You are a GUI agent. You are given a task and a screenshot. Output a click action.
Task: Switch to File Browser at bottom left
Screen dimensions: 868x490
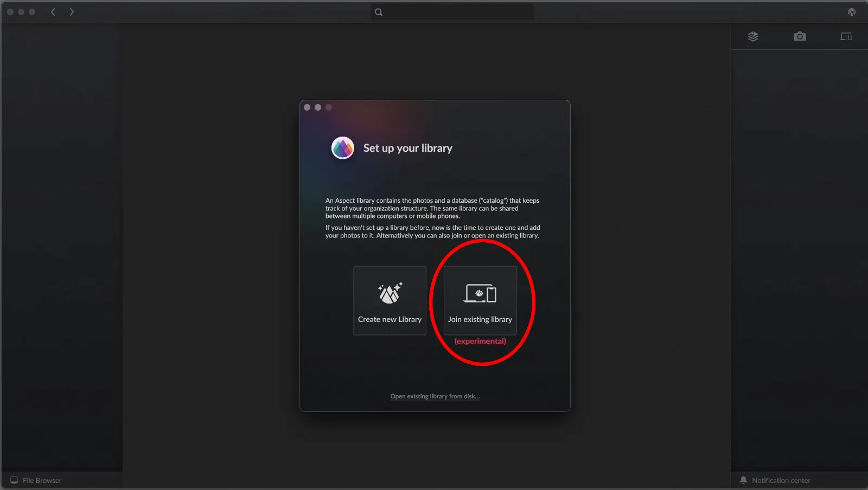[36, 480]
